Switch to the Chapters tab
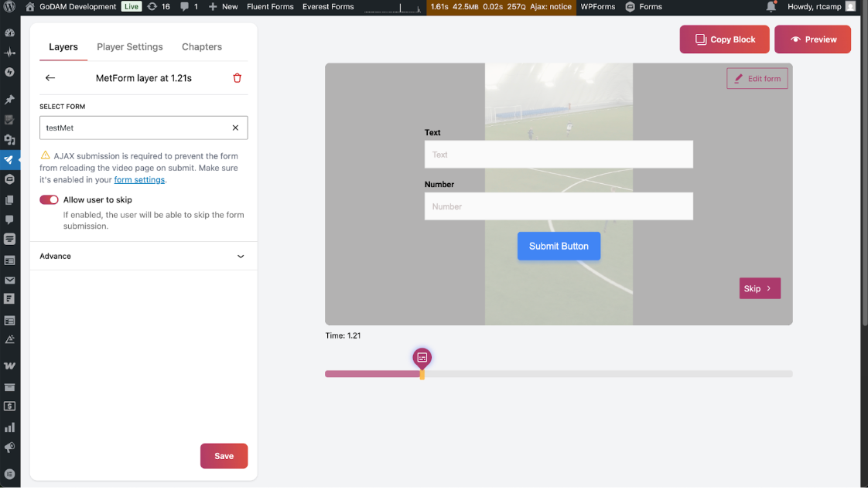This screenshot has width=868, height=490. [x=202, y=46]
